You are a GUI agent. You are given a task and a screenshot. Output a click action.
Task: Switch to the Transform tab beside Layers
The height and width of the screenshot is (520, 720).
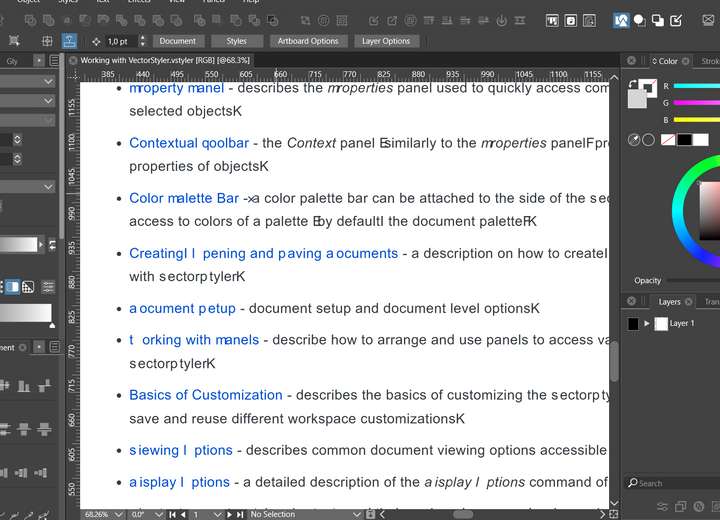click(712, 302)
